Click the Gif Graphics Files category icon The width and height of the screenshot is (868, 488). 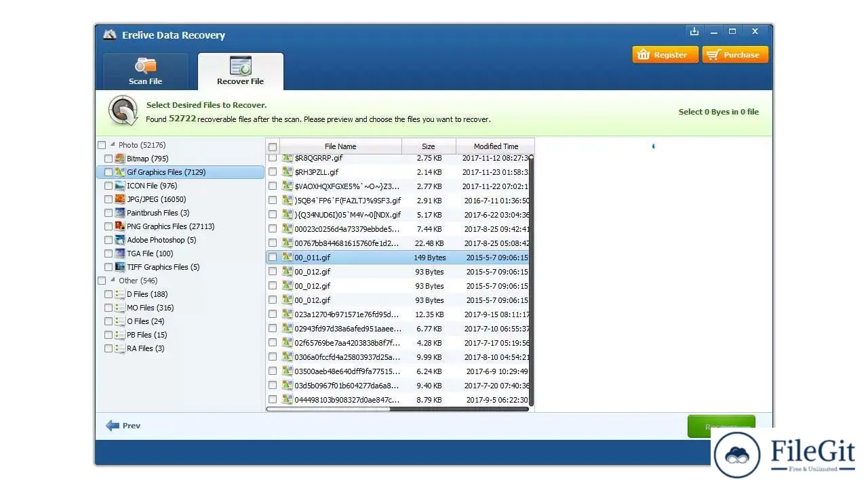pos(120,172)
